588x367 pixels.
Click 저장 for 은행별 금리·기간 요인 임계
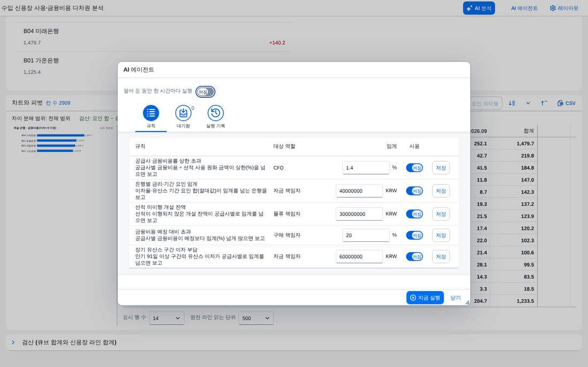pos(440,191)
